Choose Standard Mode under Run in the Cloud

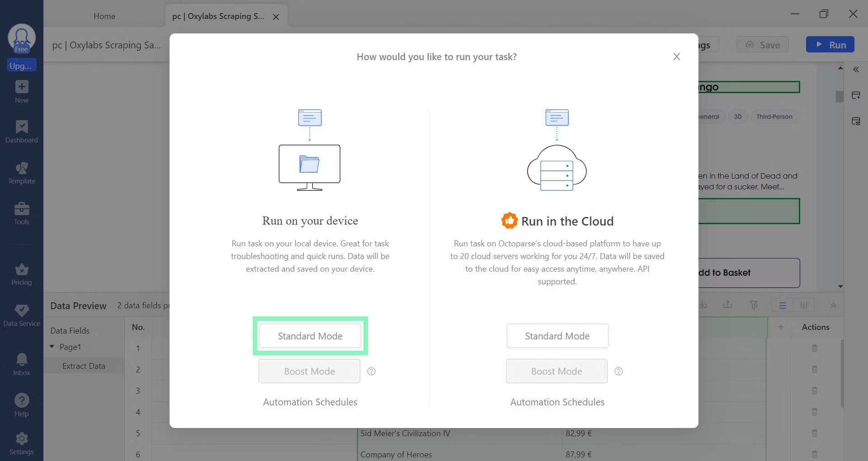coord(557,336)
